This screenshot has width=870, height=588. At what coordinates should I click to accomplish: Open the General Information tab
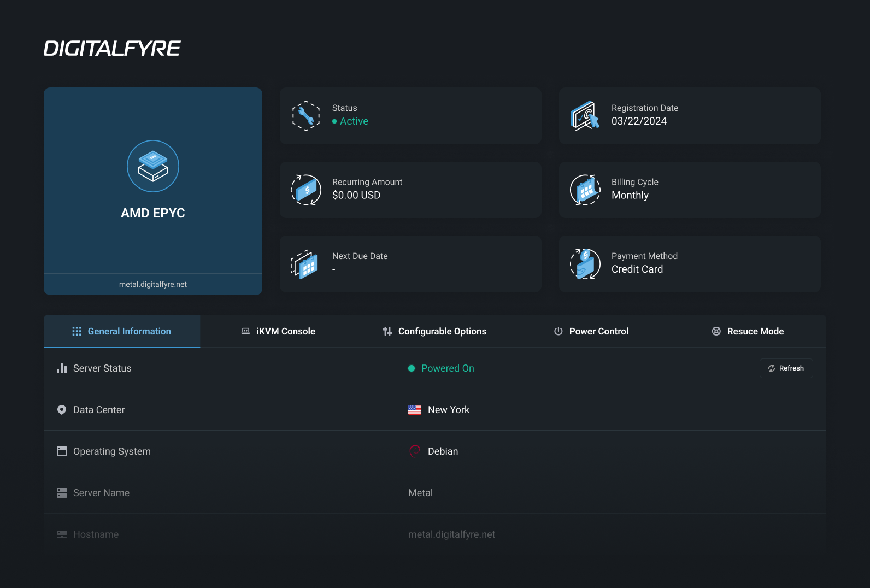coord(122,331)
